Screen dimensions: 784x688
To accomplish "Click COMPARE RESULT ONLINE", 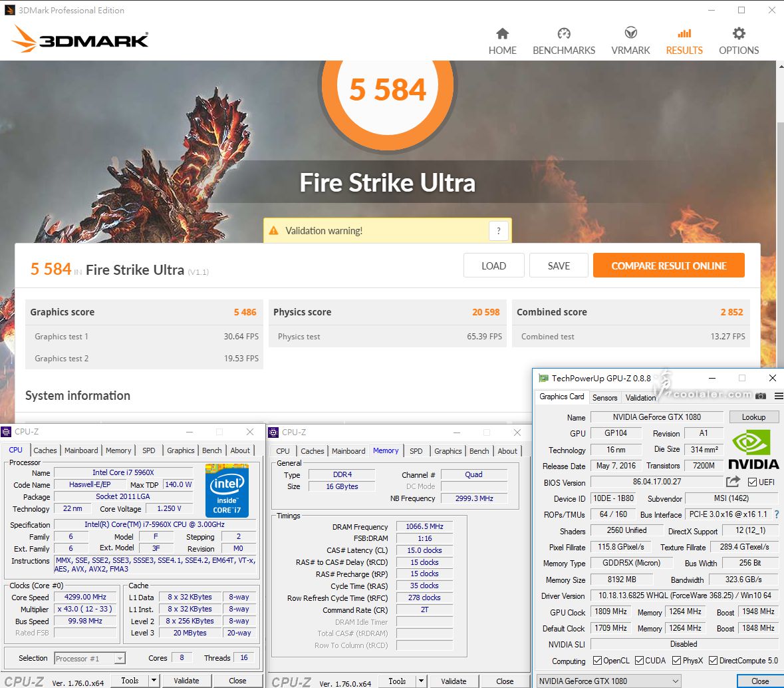I will click(x=669, y=265).
